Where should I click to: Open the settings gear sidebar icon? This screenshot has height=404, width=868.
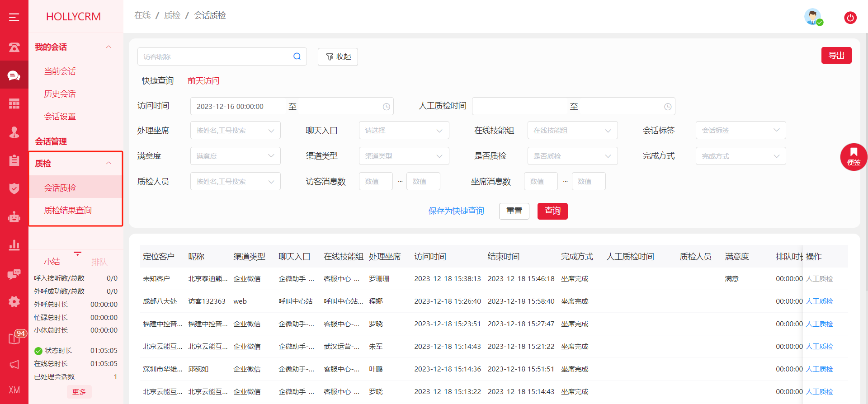click(14, 301)
